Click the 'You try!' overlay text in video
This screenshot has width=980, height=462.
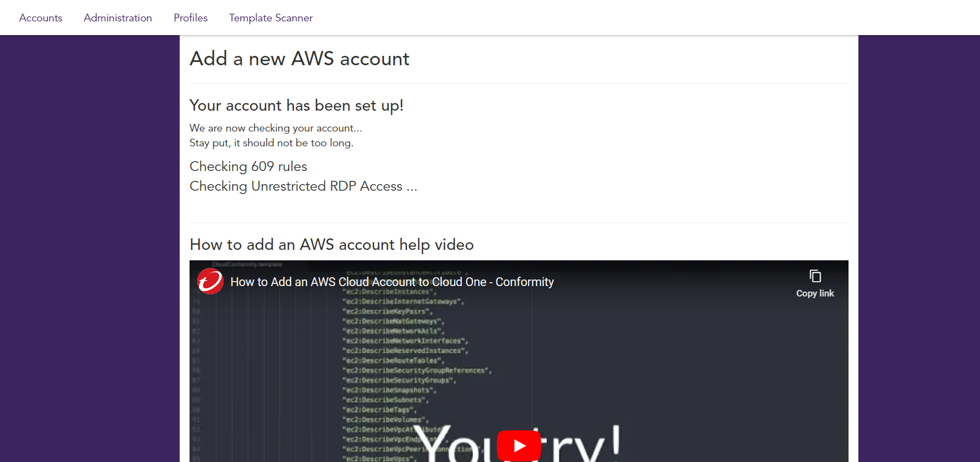point(518,443)
